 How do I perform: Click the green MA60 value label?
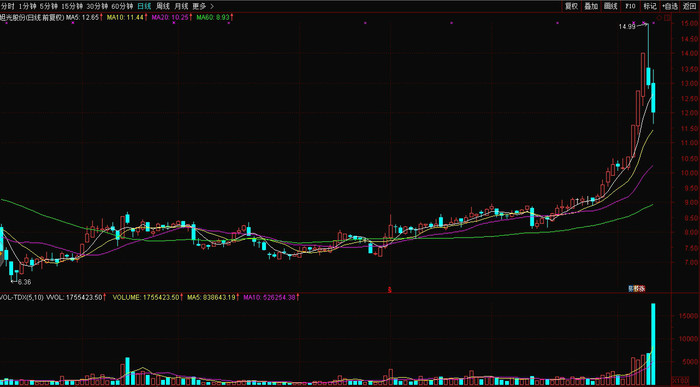click(x=215, y=17)
